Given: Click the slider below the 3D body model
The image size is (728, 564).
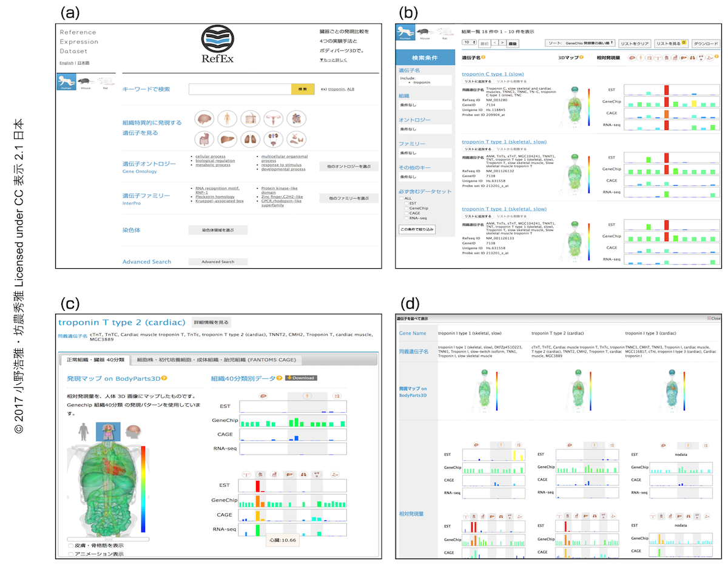Looking at the screenshot, I should point(108,538).
